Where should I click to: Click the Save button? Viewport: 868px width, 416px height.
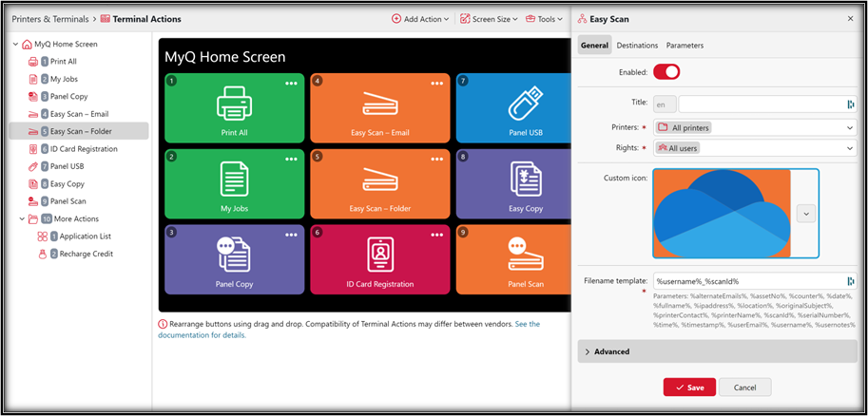pos(690,388)
